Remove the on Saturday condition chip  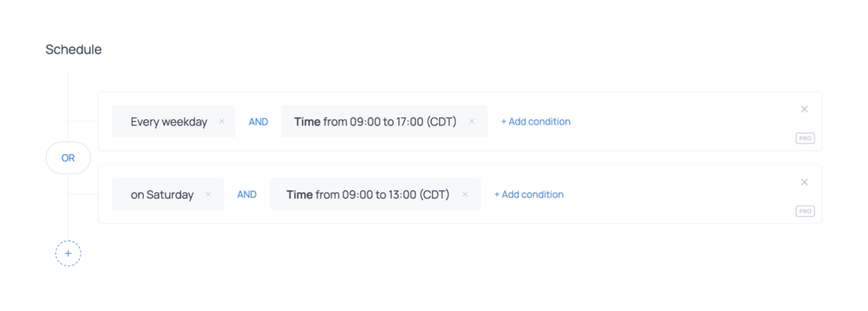pos(208,194)
